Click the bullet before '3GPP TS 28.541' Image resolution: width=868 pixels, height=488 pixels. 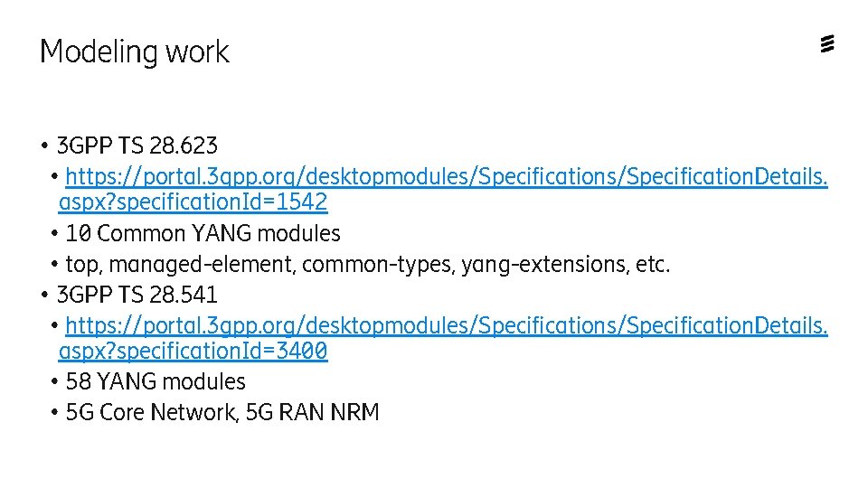pos(45,296)
